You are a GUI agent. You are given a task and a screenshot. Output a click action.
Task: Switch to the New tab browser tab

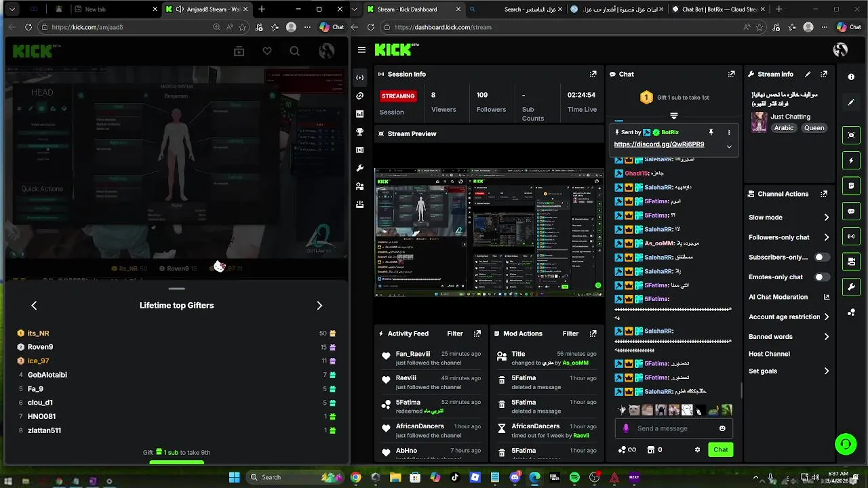[113, 9]
